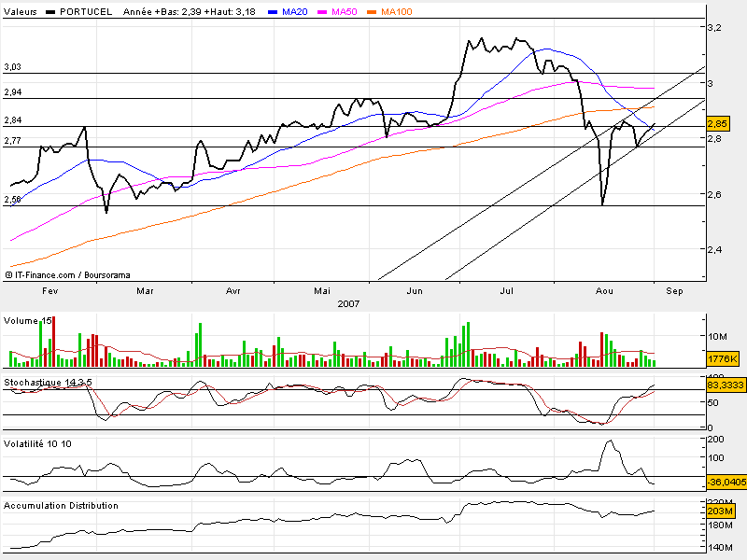The image size is (747, 560).
Task: Click the MA20 legend text
Action: tap(294, 11)
